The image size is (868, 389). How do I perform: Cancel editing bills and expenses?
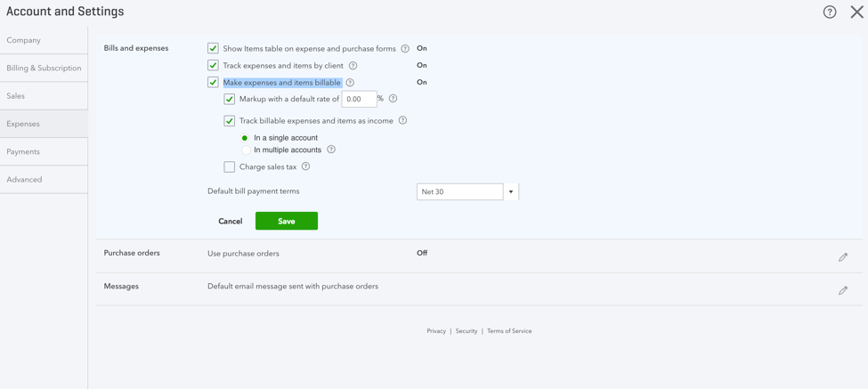[x=231, y=222]
